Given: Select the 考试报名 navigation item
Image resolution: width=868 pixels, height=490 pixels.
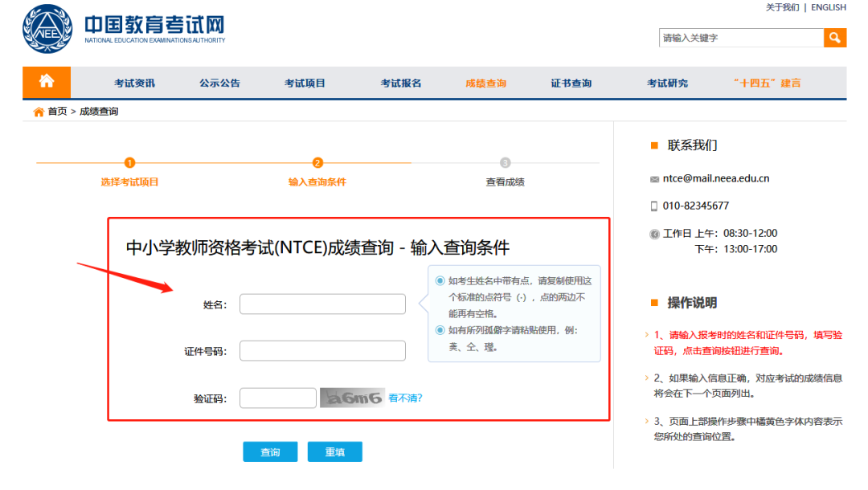Looking at the screenshot, I should pos(400,83).
